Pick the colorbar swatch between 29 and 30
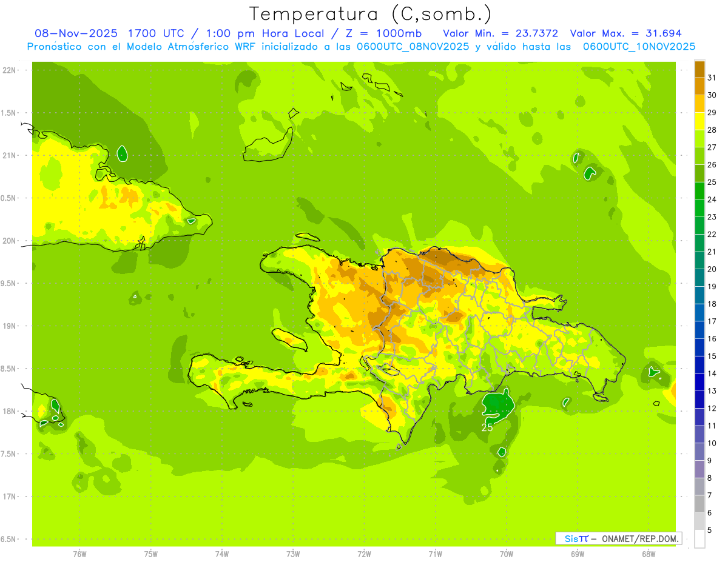This screenshot has width=728, height=562. pos(699,104)
